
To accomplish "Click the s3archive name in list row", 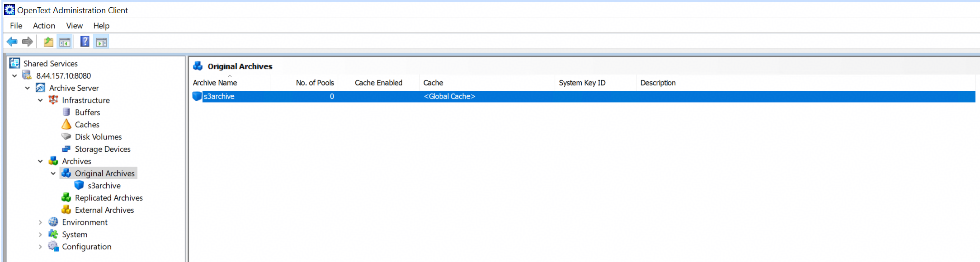I will click(x=219, y=96).
